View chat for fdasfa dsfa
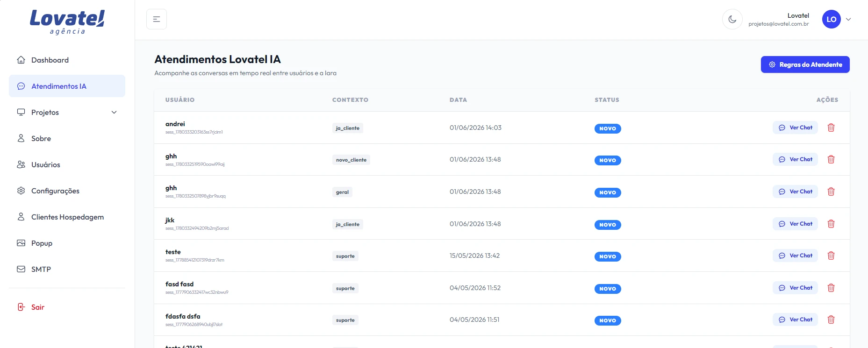The height and width of the screenshot is (348, 868). click(795, 320)
